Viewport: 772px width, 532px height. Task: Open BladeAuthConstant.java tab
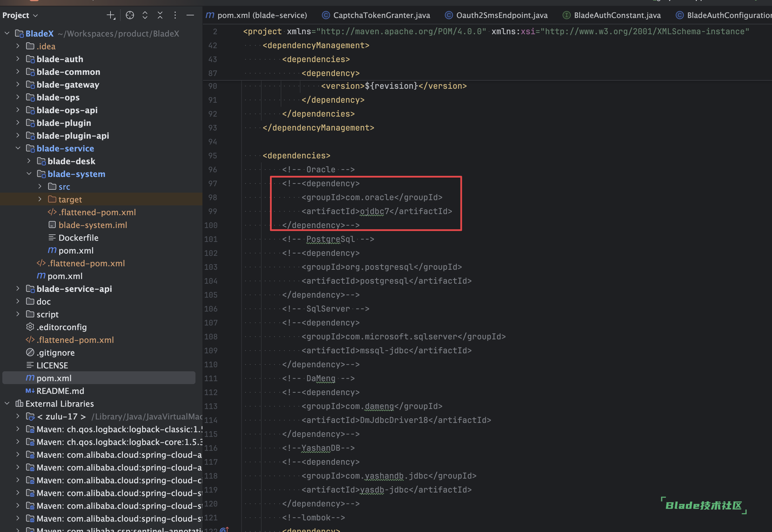(611, 15)
